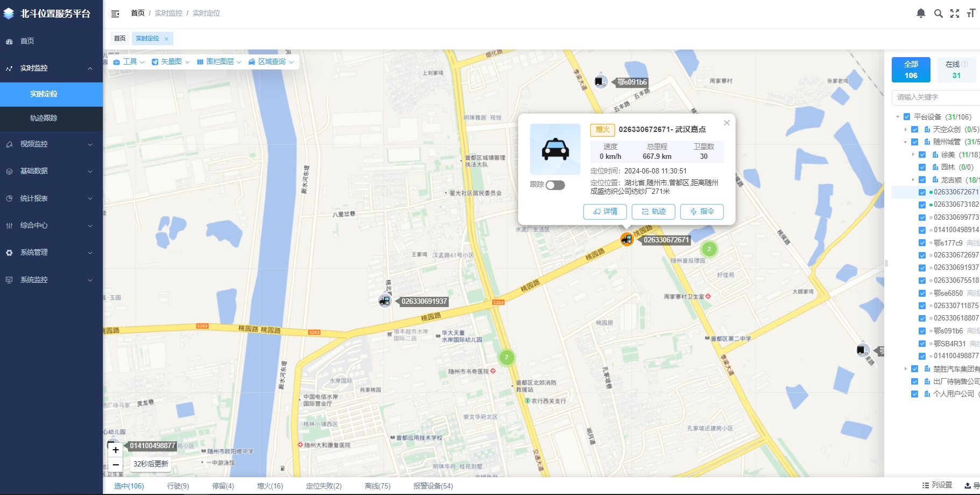This screenshot has width=980, height=495.
Task: Uncheck the 园林 group checkbox
Action: [922, 167]
